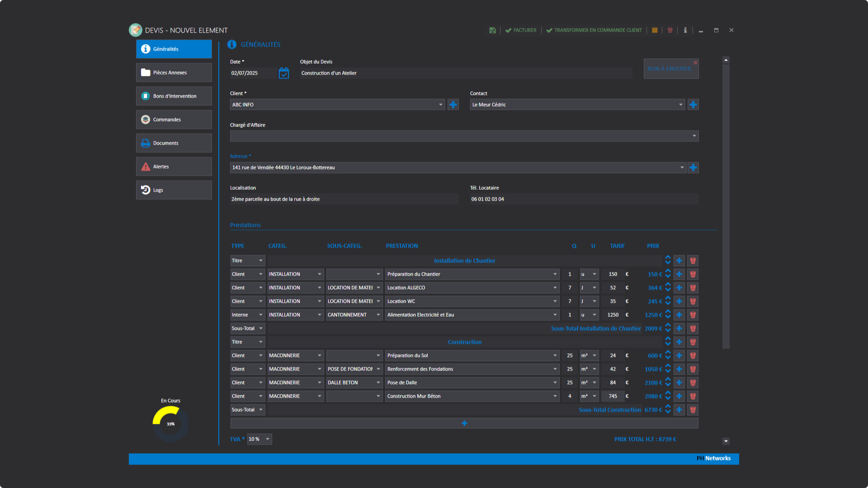Open sous-catégorie DALLE BETON dropdown

click(x=354, y=383)
